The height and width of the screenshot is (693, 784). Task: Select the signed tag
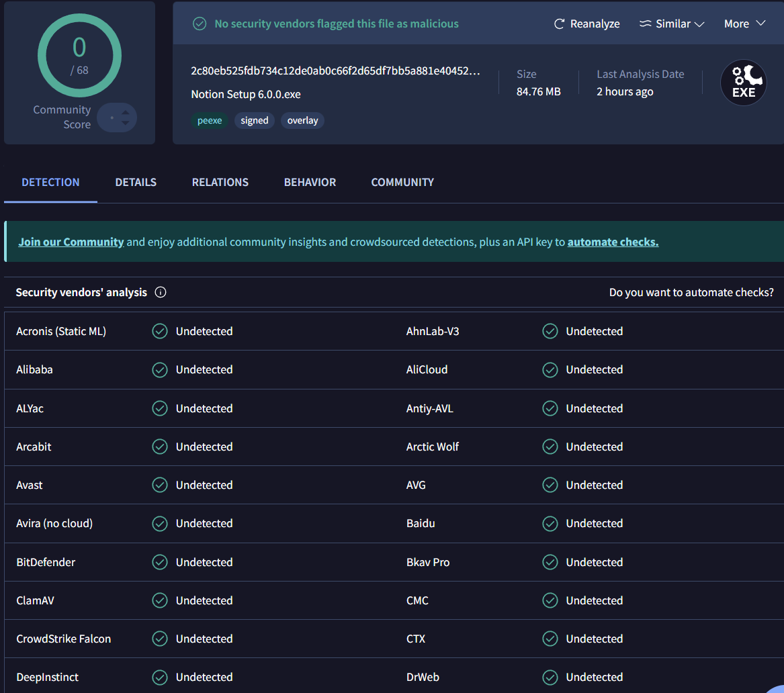(x=255, y=120)
